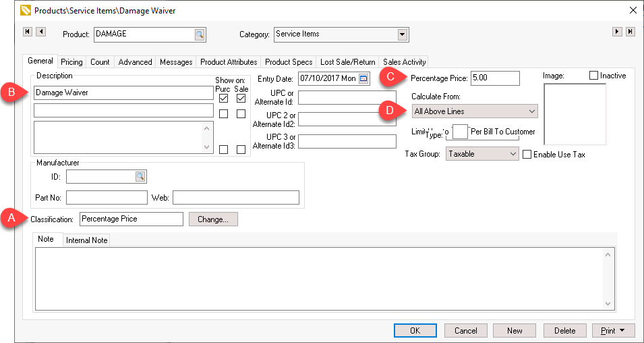The width and height of the screenshot is (644, 343).
Task: Click the Change... classification button
Action: click(x=213, y=219)
